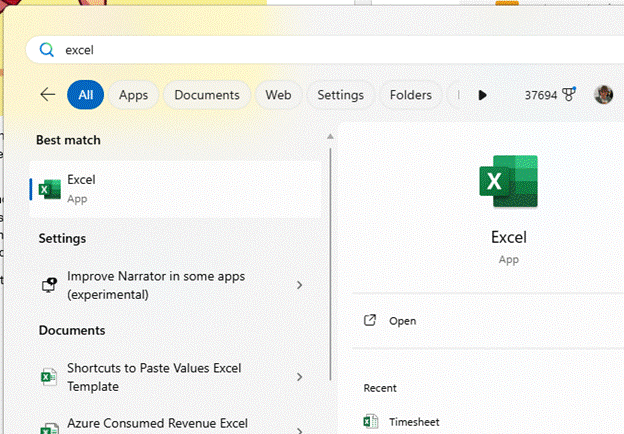Click the small Excel icon in Best match
Image resolution: width=624 pixels, height=434 pixels.
[x=50, y=189]
